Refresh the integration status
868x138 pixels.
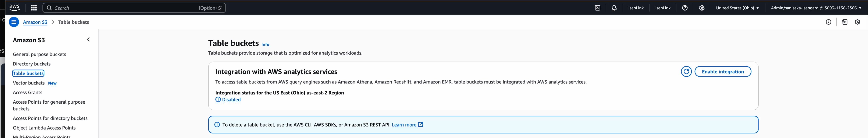pyautogui.click(x=686, y=72)
